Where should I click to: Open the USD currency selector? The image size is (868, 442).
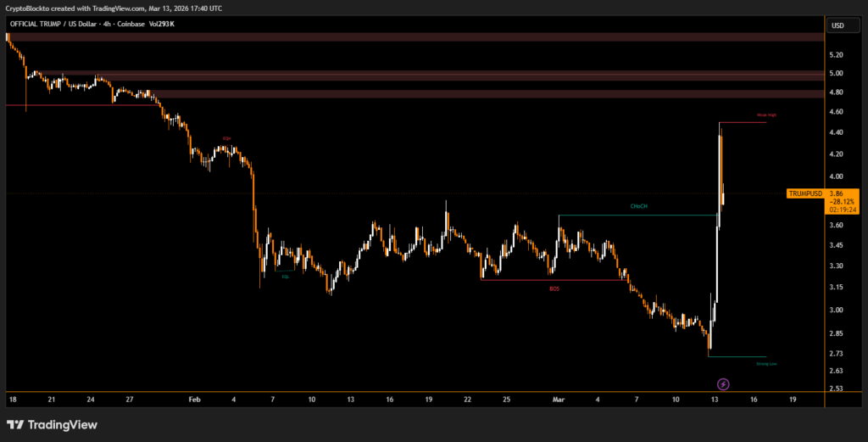[x=837, y=25]
